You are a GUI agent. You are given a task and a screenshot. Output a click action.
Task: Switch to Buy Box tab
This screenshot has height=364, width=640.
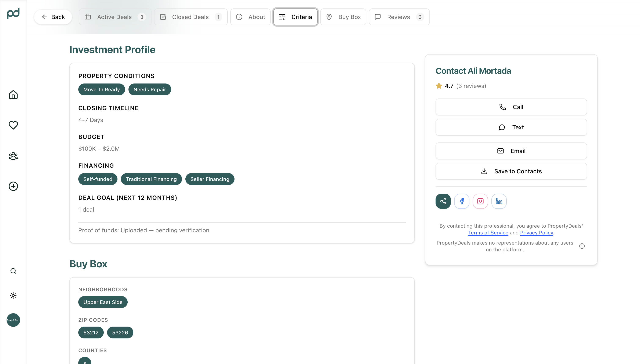point(343,17)
